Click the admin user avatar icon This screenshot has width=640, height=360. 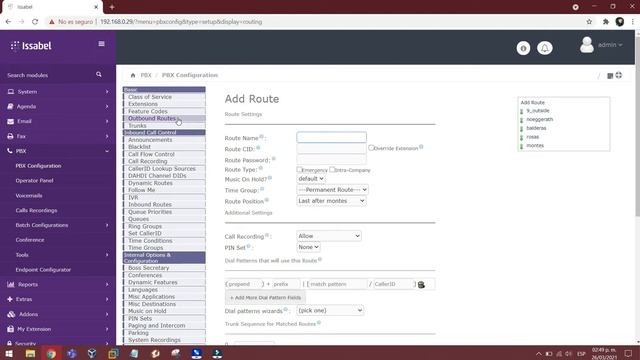pos(587,45)
